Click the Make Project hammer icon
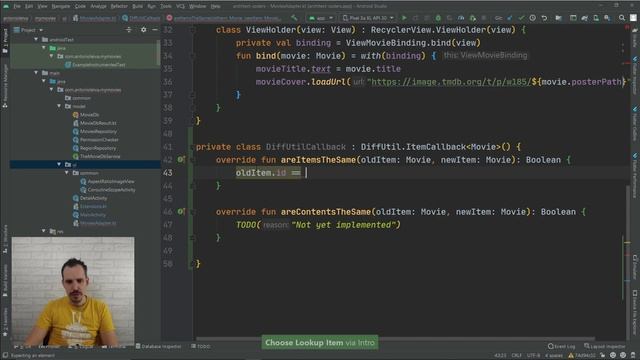Screen dimensions: 640x360 [294, 18]
